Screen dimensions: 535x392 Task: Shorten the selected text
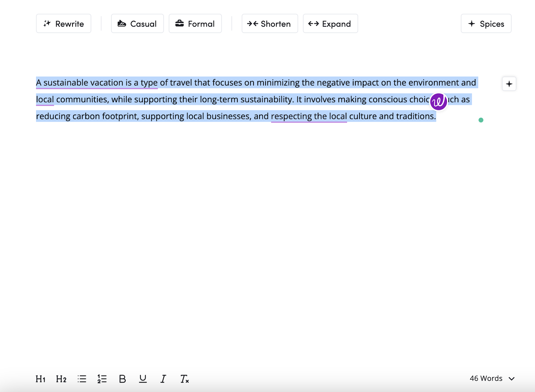(x=270, y=24)
